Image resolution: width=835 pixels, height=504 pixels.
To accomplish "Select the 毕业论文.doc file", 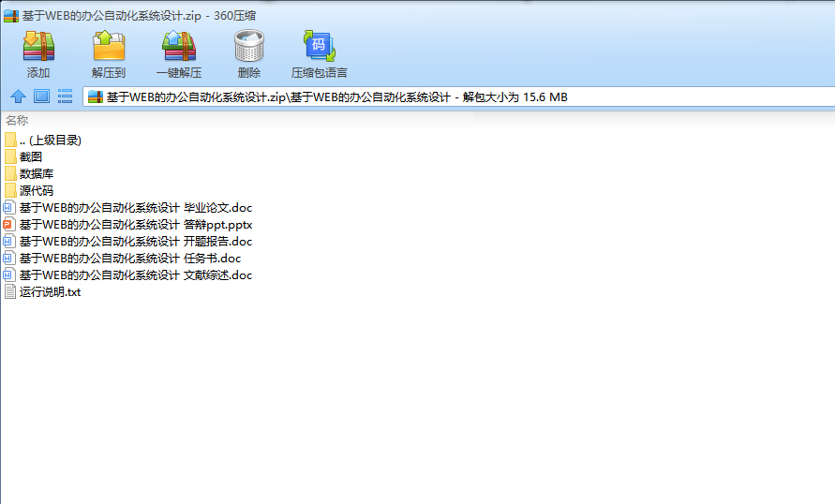I will pos(127,208).
